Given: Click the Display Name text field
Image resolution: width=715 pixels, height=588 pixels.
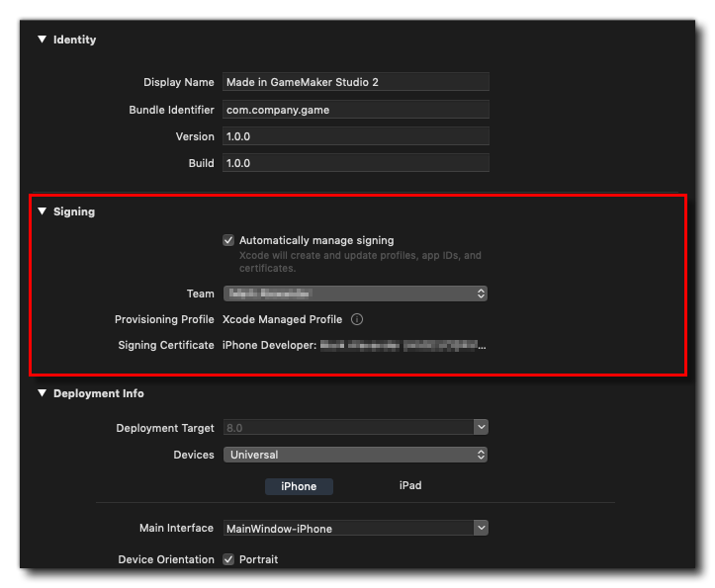Looking at the screenshot, I should pos(355,82).
